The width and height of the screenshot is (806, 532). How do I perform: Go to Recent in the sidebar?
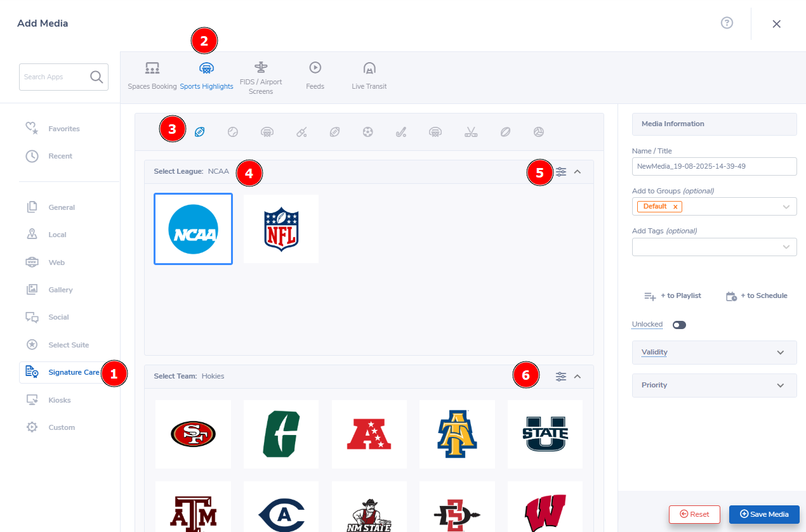[50, 156]
